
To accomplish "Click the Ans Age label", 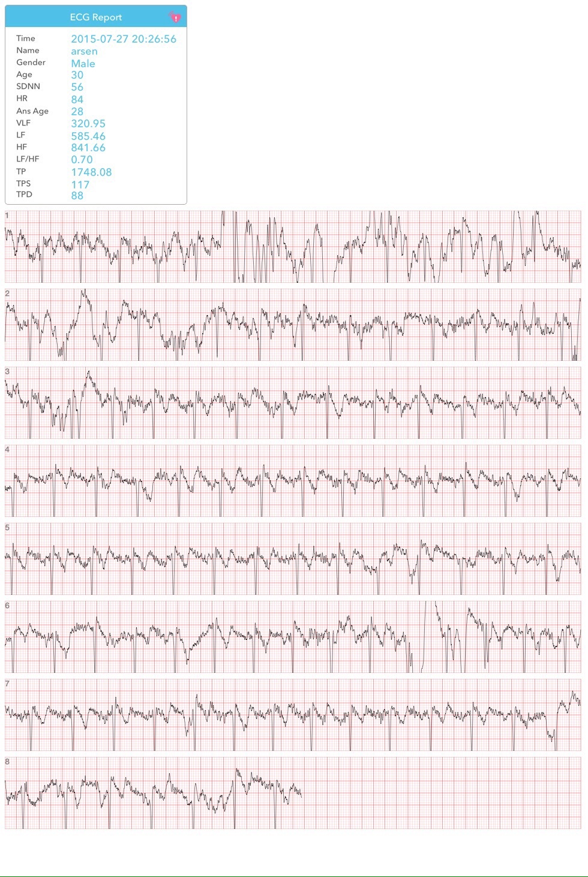I will (32, 111).
